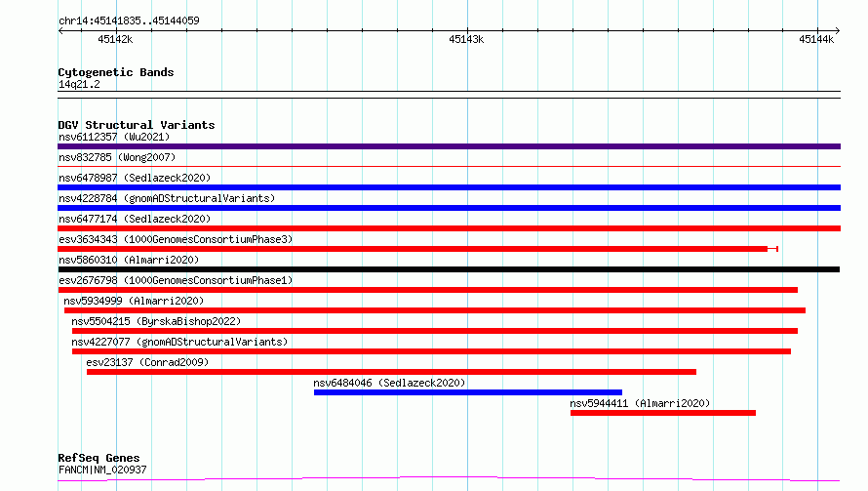Click nsv5860310 (Almarri2020) label
This screenshot has width=868, height=491.
pos(129,260)
